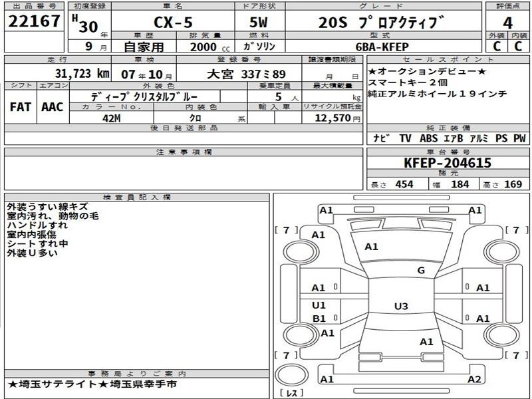Image resolution: width=532 pixels, height=399 pixels.
Task: Select the width value 184
Action: click(x=460, y=184)
